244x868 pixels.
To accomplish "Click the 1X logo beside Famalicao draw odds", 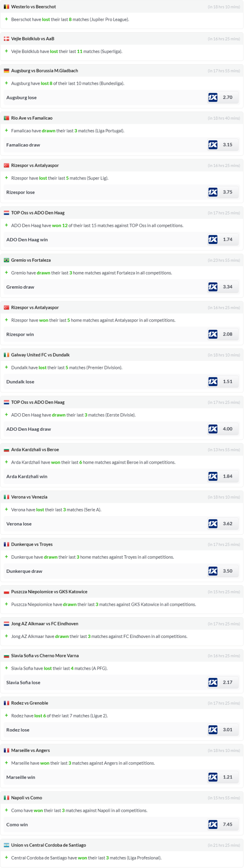I will click(213, 145).
